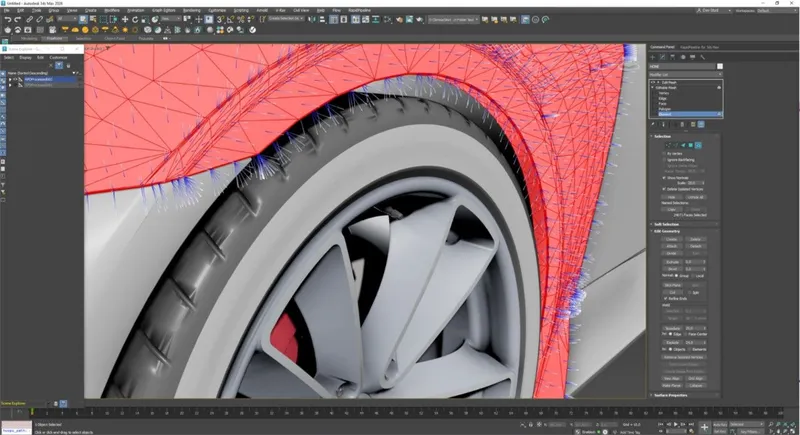Select the Rotate transform tool

(x=134, y=20)
